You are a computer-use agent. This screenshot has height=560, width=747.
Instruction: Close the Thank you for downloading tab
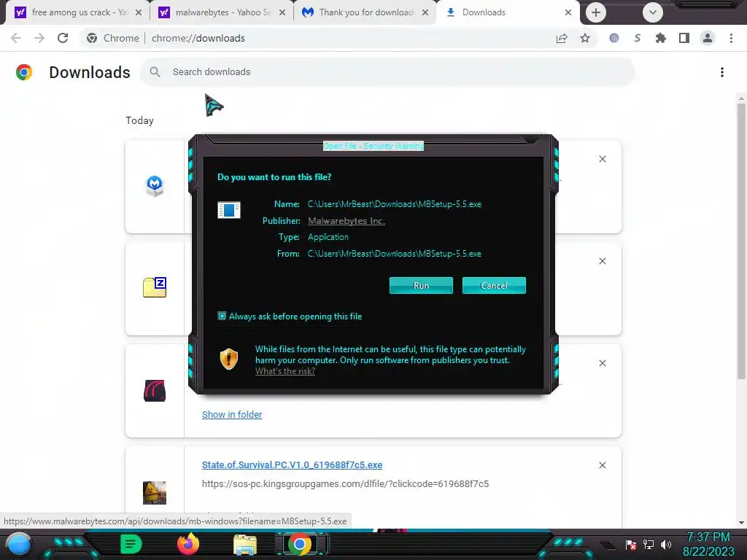(x=425, y=12)
